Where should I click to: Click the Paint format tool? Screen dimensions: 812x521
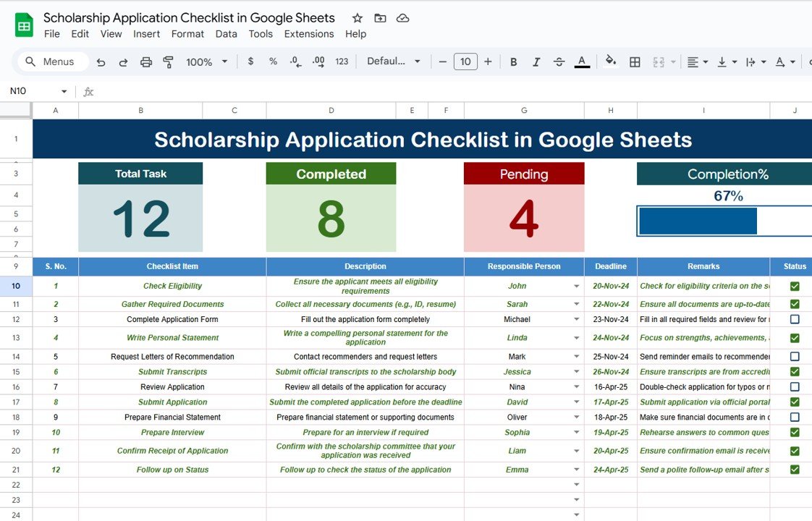pyautogui.click(x=168, y=62)
